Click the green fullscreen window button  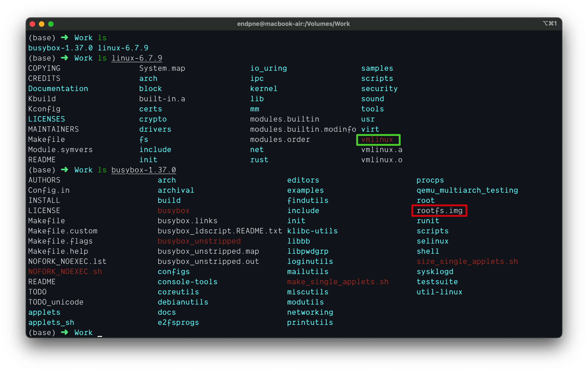coord(51,24)
